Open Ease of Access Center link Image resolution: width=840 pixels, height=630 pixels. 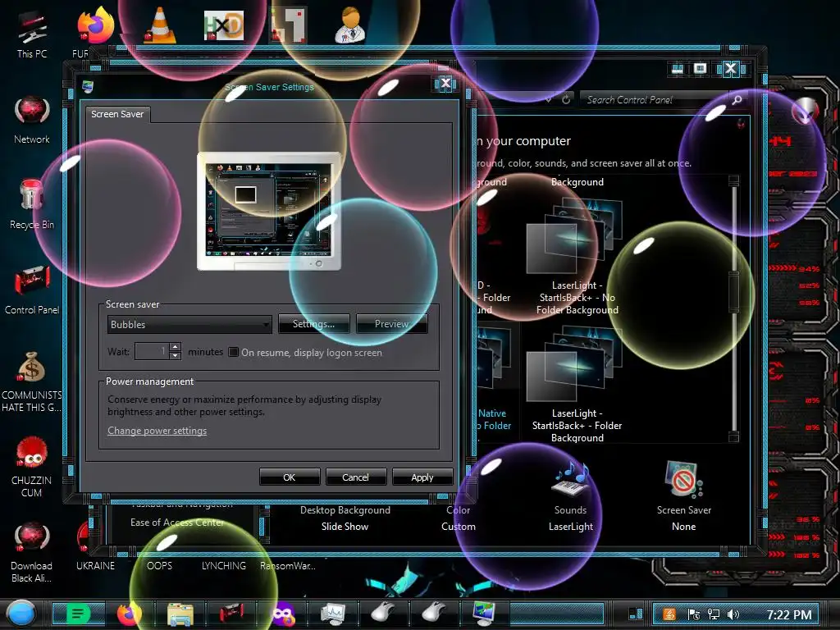click(177, 523)
